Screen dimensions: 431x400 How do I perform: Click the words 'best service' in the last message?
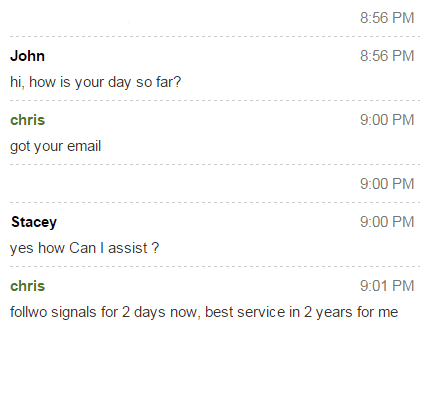pyautogui.click(x=245, y=312)
